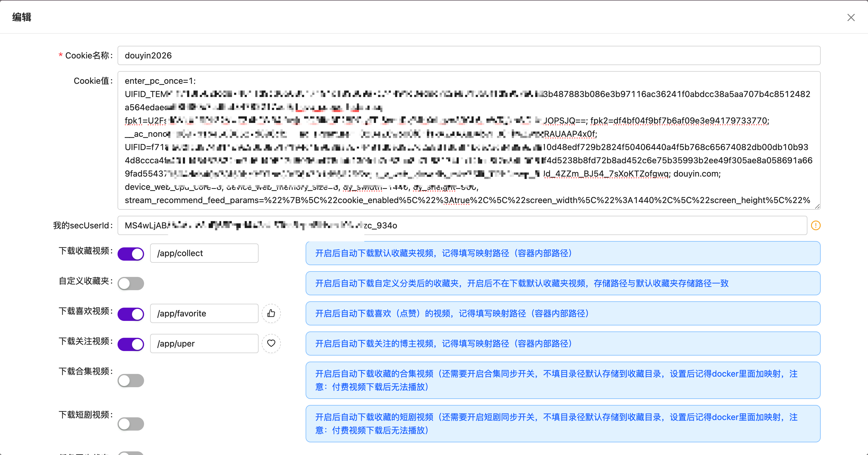Click the heart icon beside /app/uper
The image size is (868, 455).
coord(271,343)
